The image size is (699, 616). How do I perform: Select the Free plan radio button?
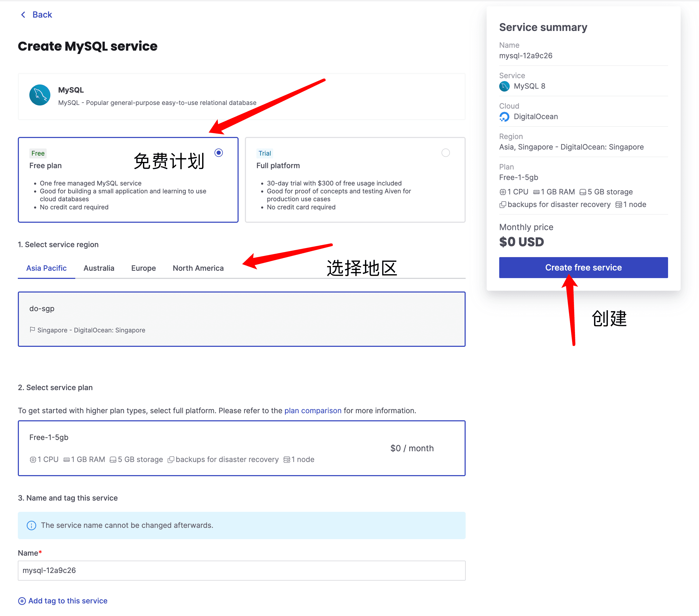(x=218, y=153)
